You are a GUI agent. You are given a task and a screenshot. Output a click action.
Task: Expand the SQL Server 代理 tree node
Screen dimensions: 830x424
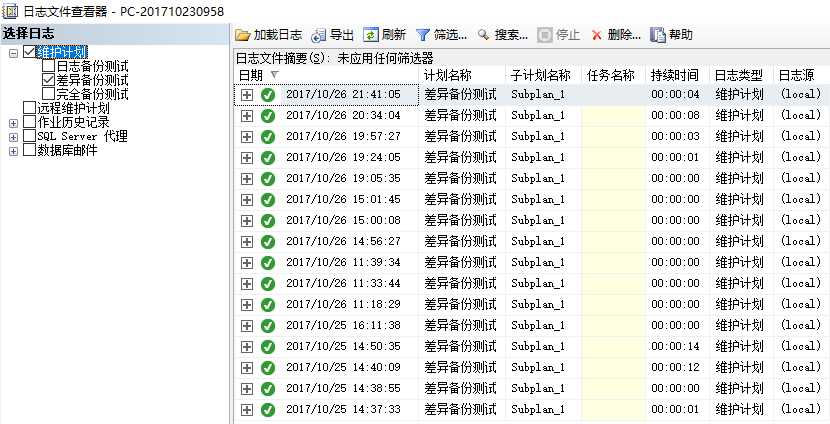tap(14, 137)
